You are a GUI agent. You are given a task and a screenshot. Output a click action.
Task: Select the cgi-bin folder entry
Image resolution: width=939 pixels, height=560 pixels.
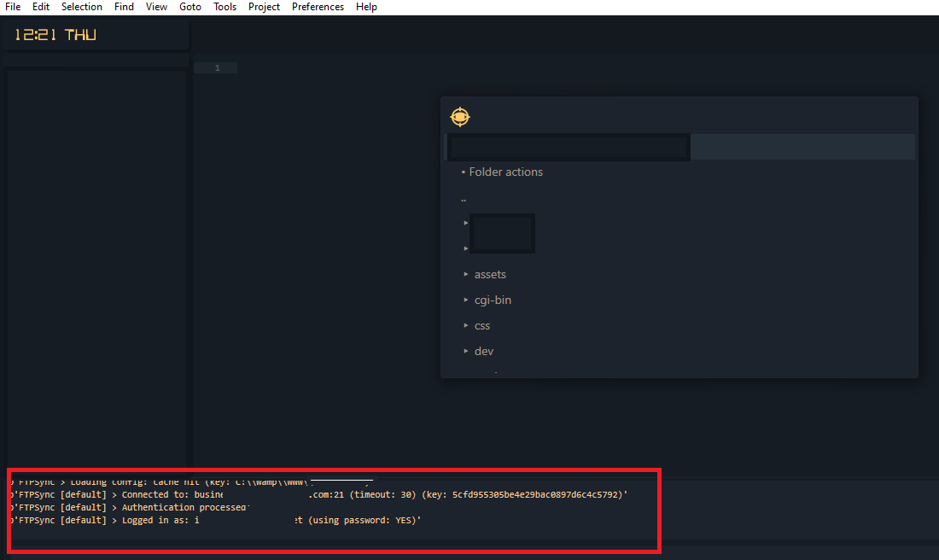tap(493, 300)
